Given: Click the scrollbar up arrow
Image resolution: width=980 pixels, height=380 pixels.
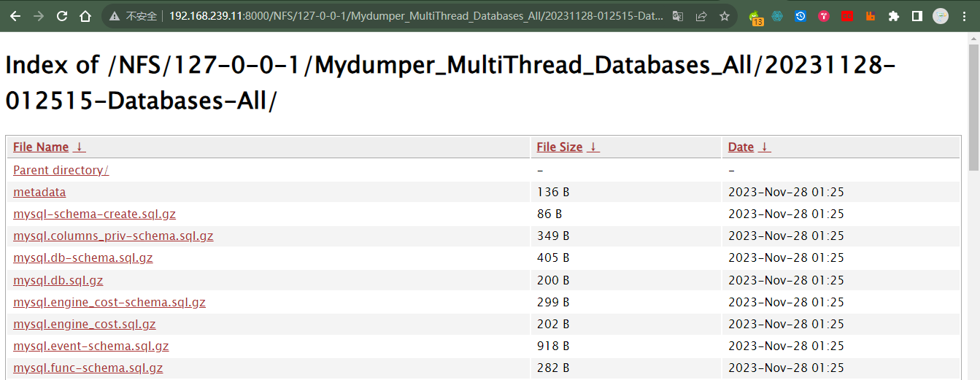Looking at the screenshot, I should [x=973, y=37].
